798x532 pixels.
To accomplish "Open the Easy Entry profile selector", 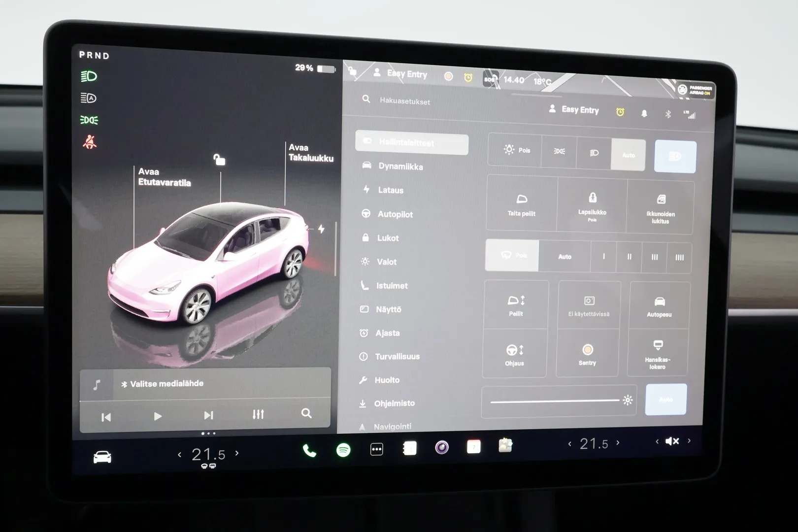I will click(x=574, y=109).
